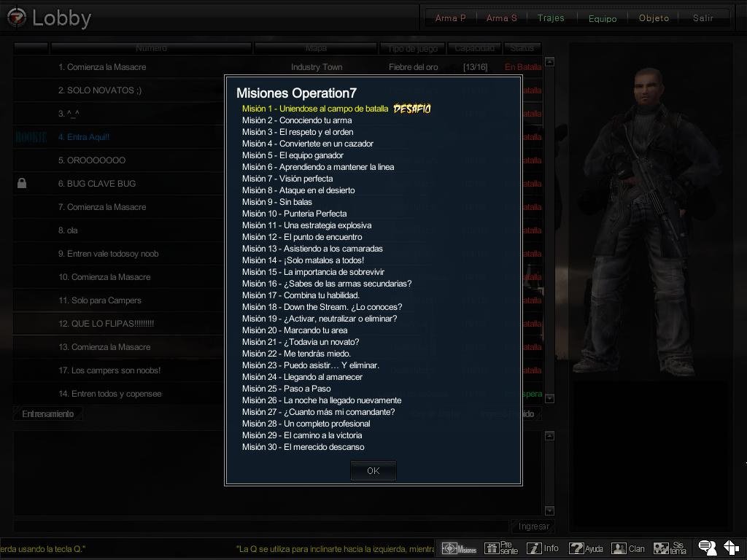Select Misión 20 - Marcando tu area
Screen dimensions: 747x560
295,330
